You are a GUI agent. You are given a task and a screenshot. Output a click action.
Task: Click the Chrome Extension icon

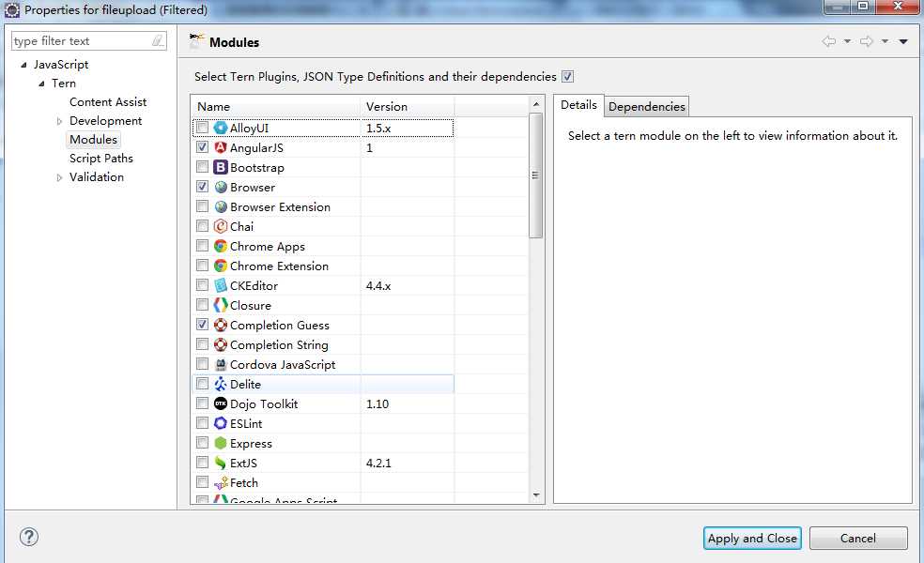pos(221,266)
